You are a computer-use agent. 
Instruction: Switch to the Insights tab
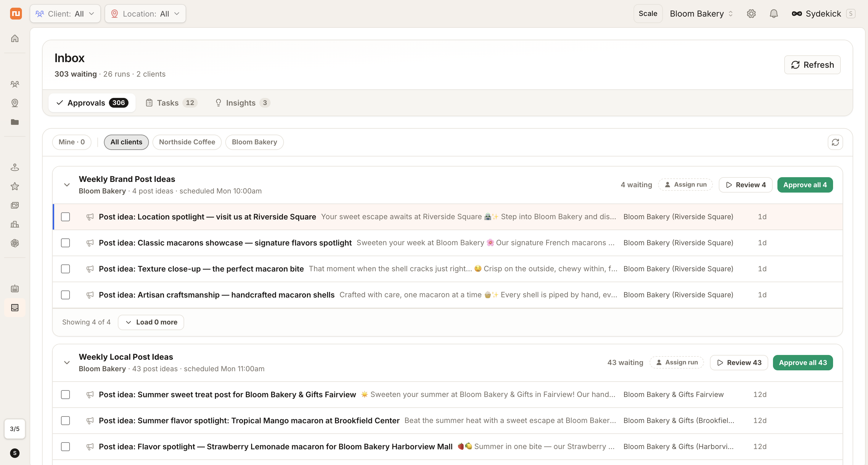[x=242, y=103]
